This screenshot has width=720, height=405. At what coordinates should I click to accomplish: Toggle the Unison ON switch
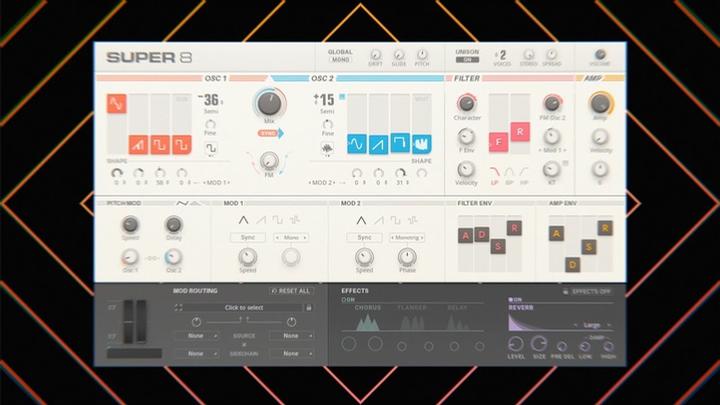coord(467,60)
